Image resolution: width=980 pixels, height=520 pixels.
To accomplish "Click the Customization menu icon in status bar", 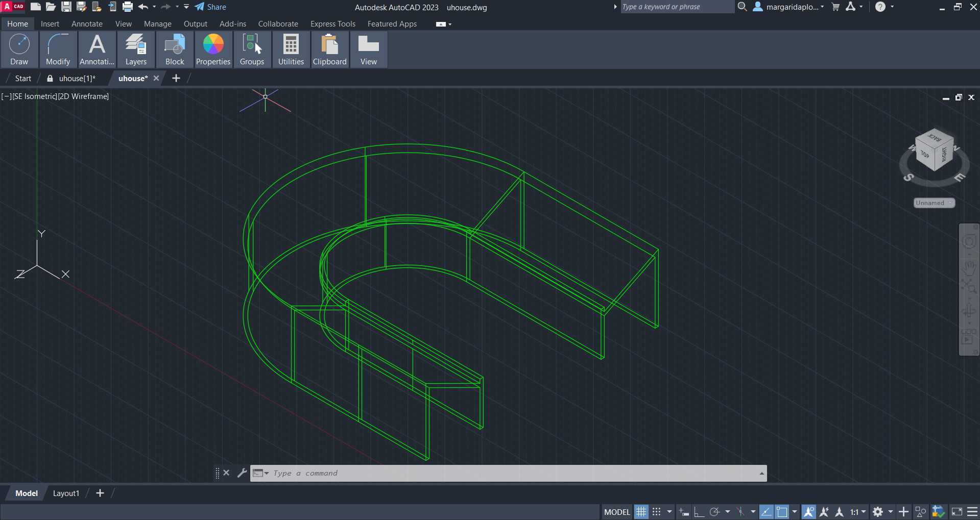I will [972, 512].
